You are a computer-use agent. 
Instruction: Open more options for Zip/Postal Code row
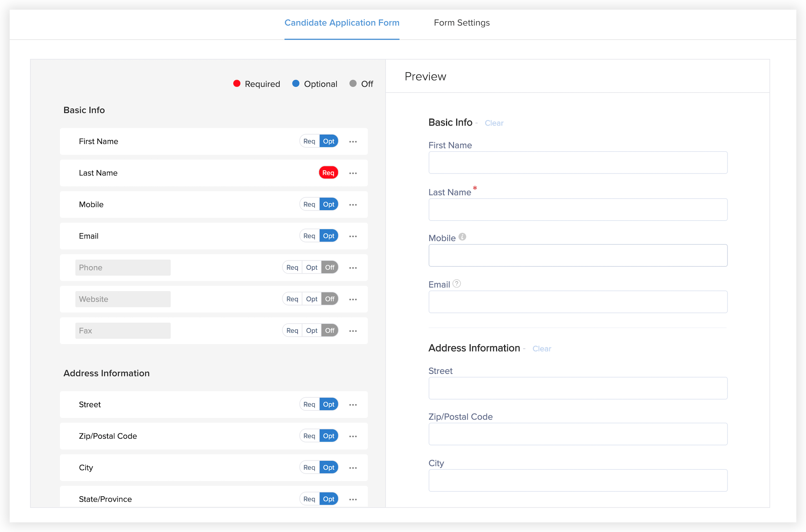[x=353, y=436]
